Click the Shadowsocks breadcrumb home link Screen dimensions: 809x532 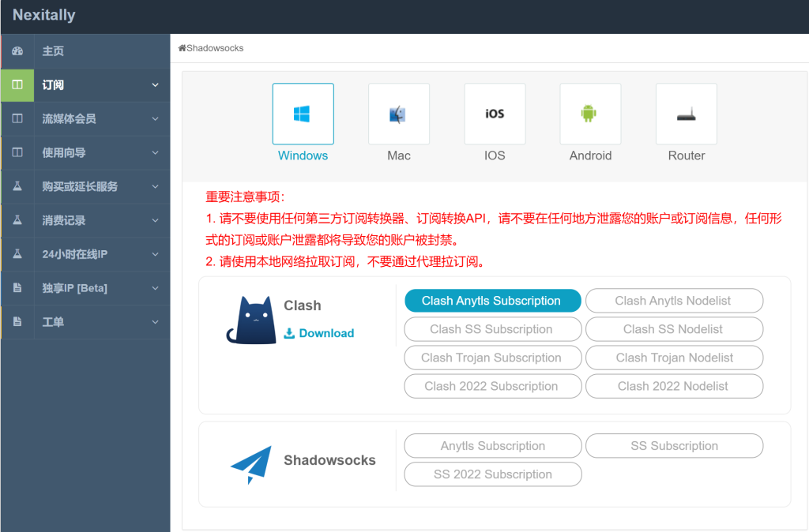click(x=210, y=48)
